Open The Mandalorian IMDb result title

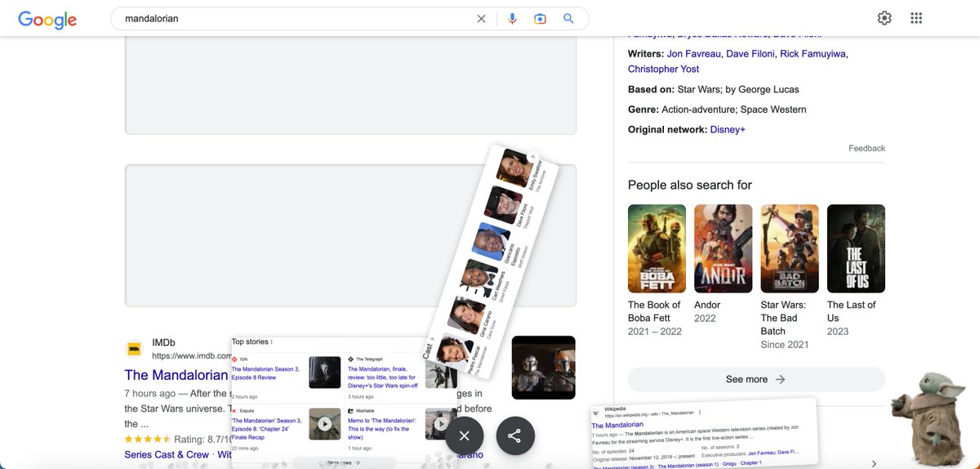[176, 375]
